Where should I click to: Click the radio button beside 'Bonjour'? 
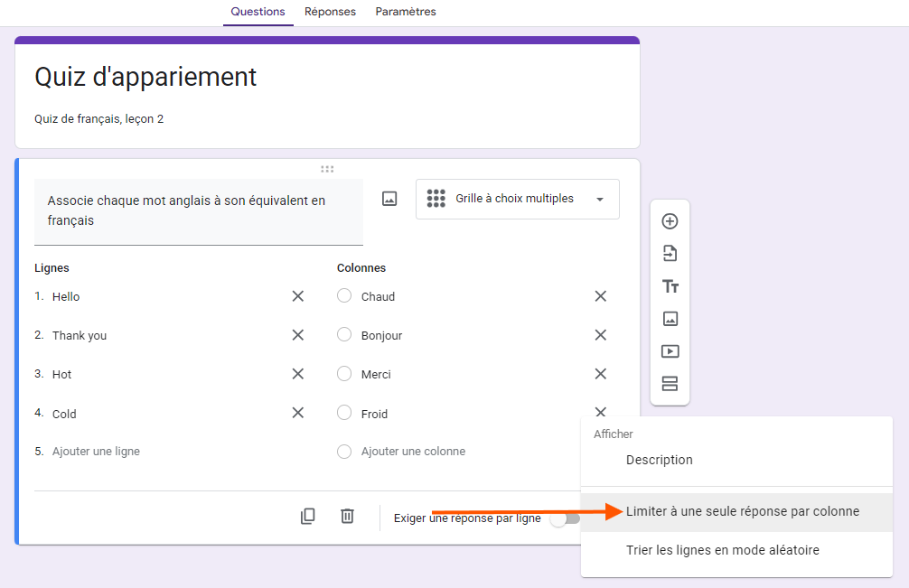coord(344,335)
